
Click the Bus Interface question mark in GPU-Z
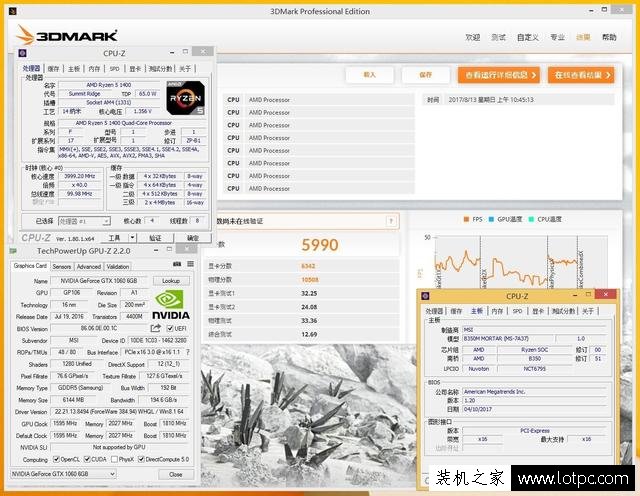pos(188,352)
